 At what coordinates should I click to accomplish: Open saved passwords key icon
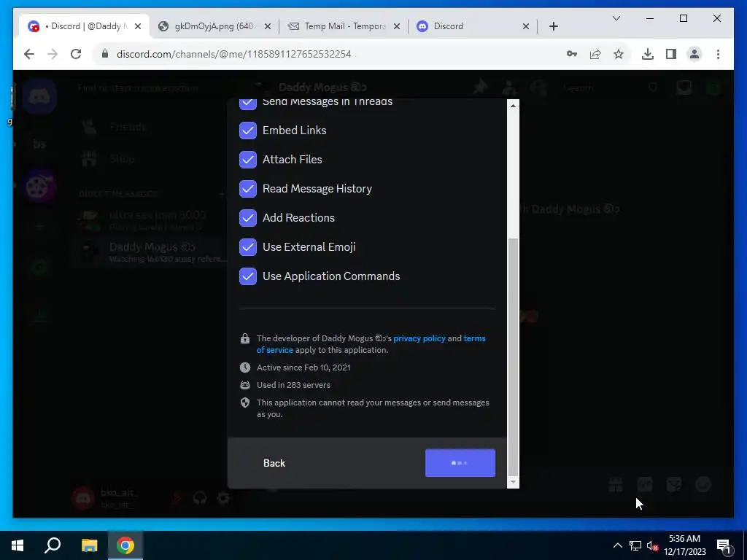(572, 54)
